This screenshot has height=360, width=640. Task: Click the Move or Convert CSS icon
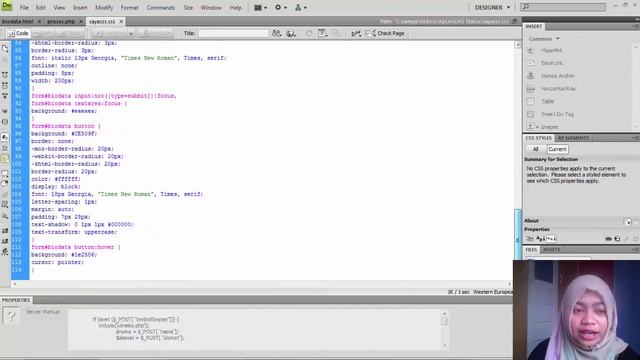pos(5,216)
